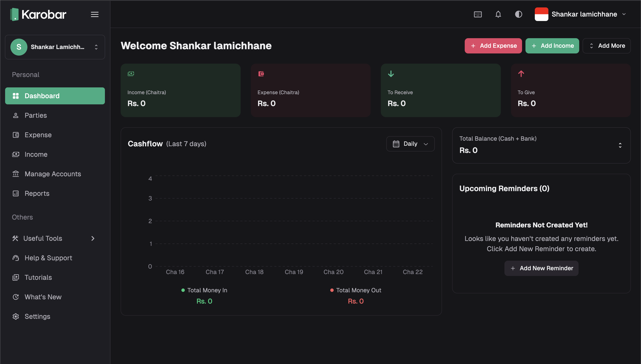
Task: Open Manage Accounts from sidebar
Action: (x=55, y=174)
